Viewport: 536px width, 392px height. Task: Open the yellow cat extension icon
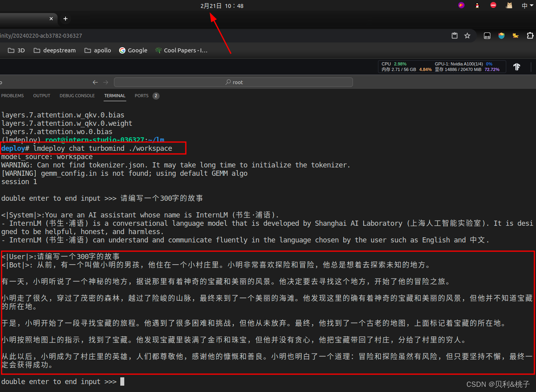[515, 36]
